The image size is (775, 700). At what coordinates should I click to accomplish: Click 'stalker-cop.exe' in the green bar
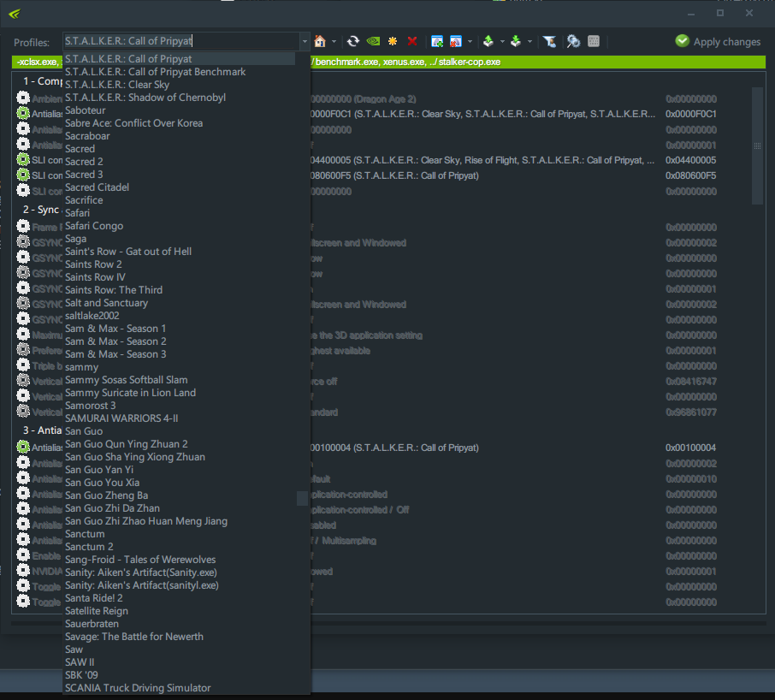(x=470, y=62)
